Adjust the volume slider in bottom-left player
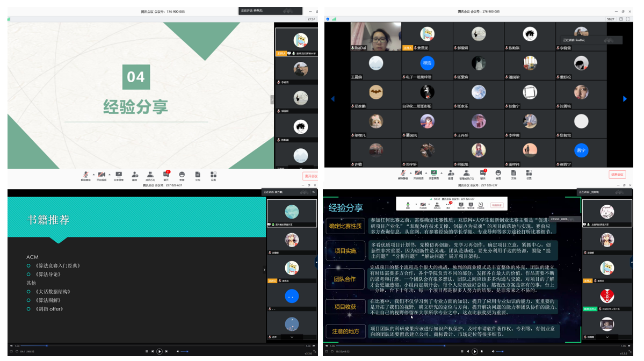The width and height of the screenshot is (644, 361). (x=185, y=351)
